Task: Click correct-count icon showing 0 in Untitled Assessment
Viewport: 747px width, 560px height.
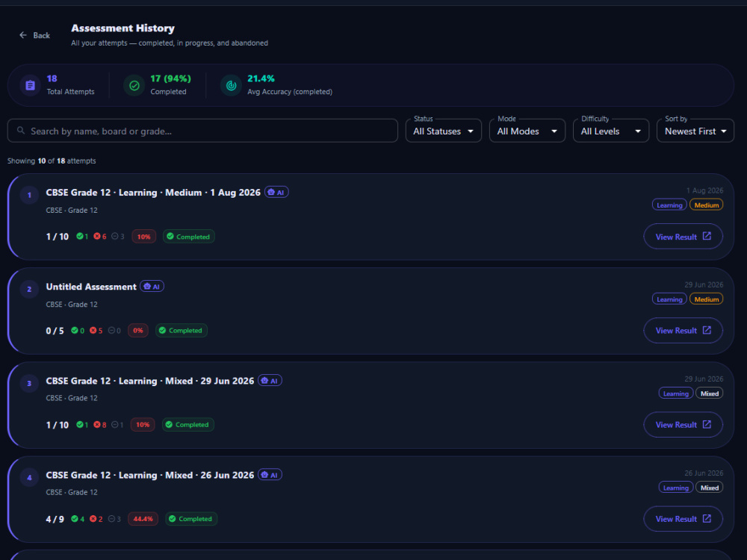Action: pyautogui.click(x=74, y=331)
